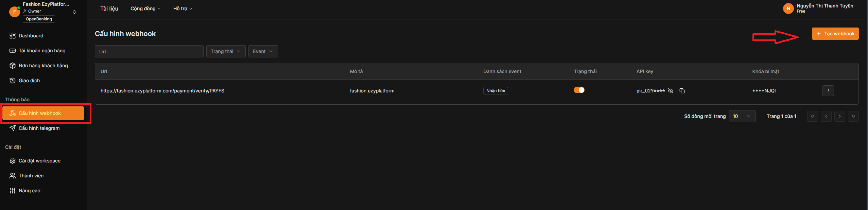Open Cấu hình telegram in sidebar
The width and height of the screenshot is (868, 210).
(x=39, y=128)
